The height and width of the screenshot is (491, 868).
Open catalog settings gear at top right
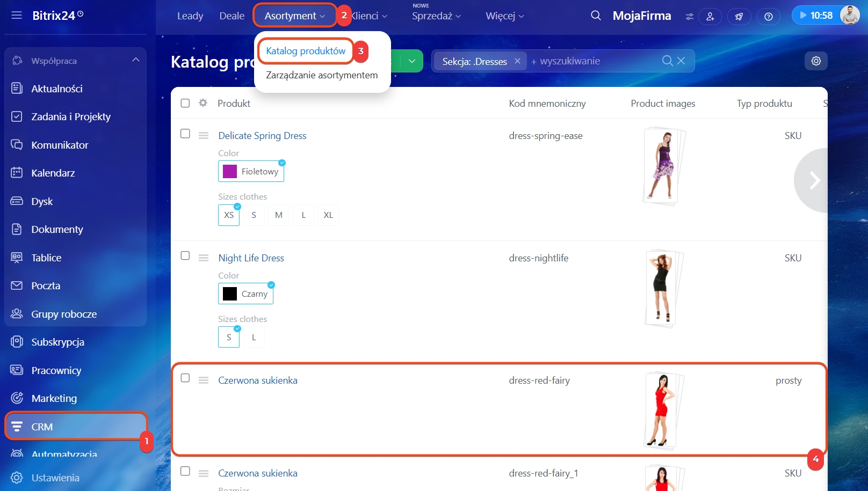[816, 61]
